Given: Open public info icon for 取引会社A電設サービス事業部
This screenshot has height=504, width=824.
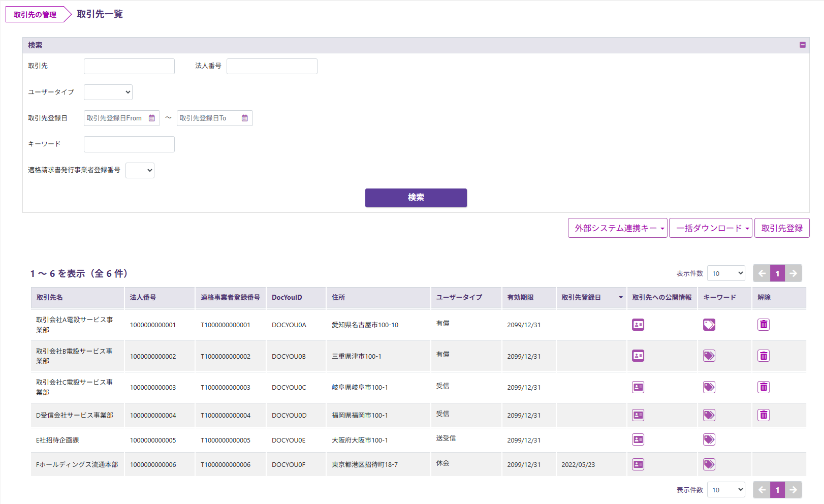Looking at the screenshot, I should pos(638,325).
